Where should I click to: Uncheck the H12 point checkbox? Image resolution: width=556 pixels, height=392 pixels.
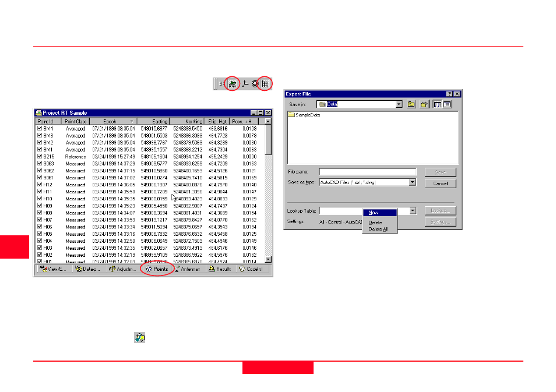(x=40, y=184)
